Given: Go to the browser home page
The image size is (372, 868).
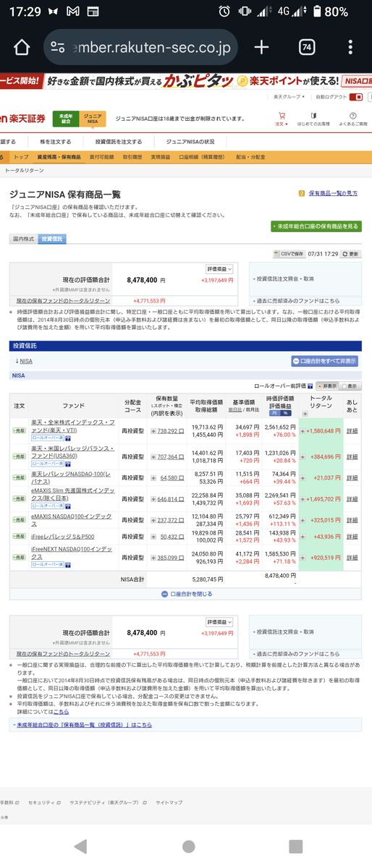Looking at the screenshot, I should coord(22,48).
